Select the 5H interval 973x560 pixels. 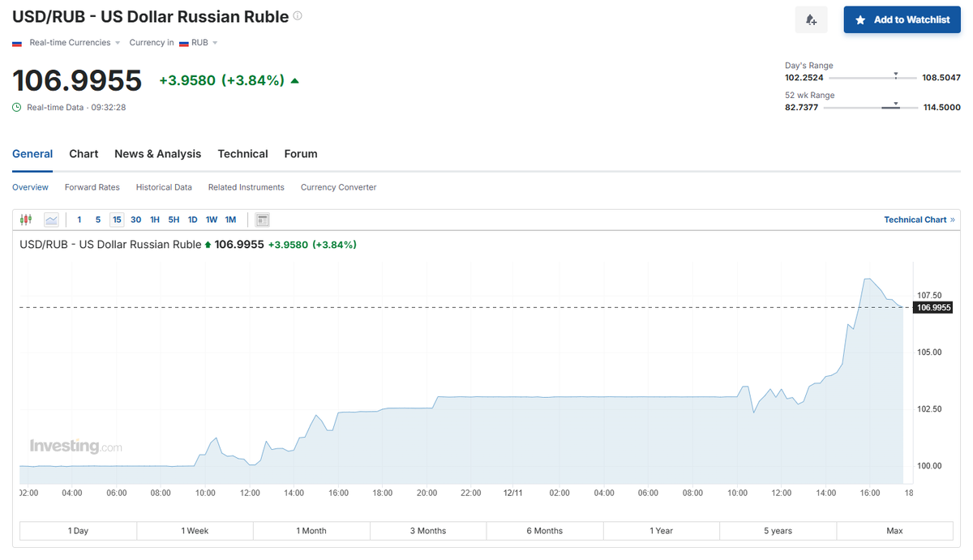pos(174,220)
